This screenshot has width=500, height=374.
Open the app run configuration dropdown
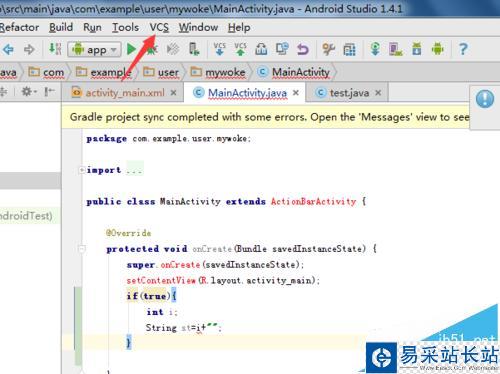[94, 50]
